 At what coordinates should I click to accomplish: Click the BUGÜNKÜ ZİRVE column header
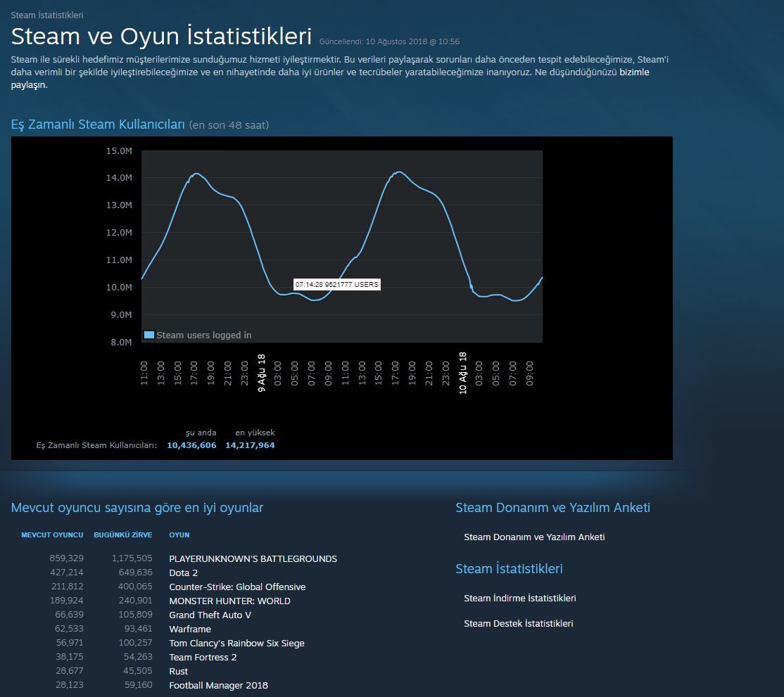point(123,535)
